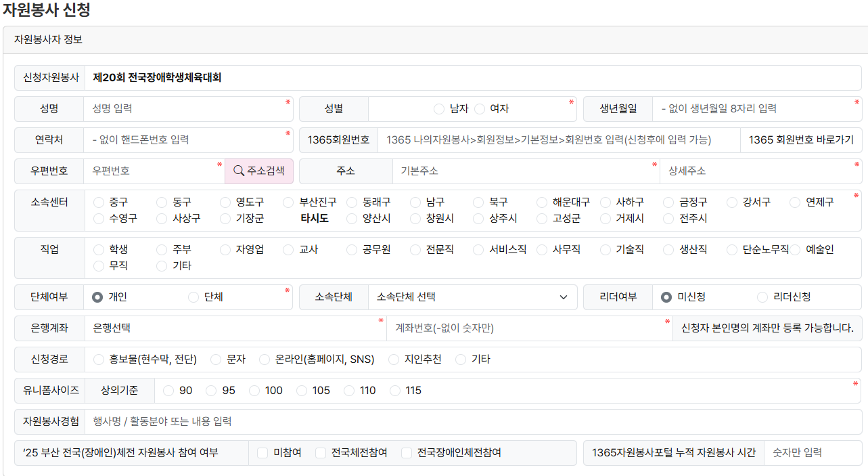This screenshot has width=868, height=476.
Task: Choose 해운대구 as the affiliated center
Action: coord(542,202)
